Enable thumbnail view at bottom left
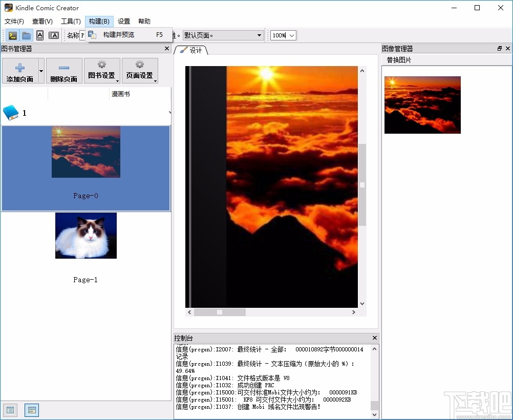Image resolution: width=513 pixels, height=420 pixels. (31, 410)
